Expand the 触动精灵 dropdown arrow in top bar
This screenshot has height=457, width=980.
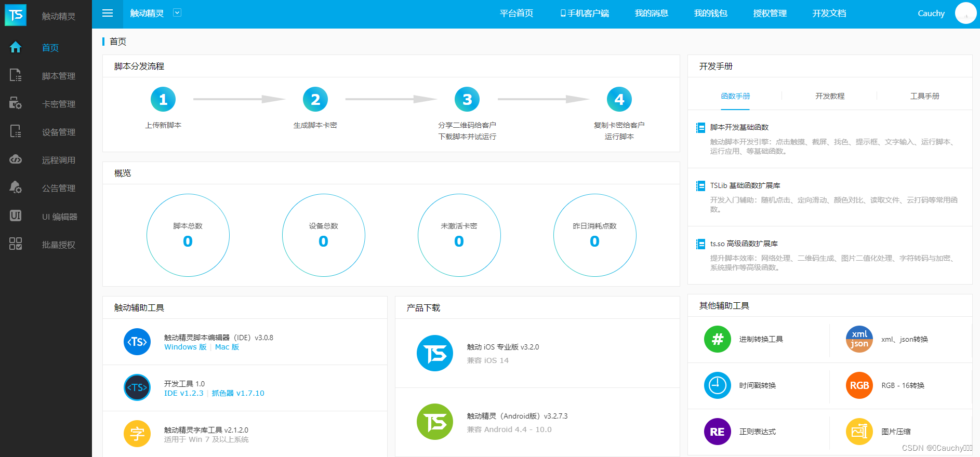(x=177, y=12)
